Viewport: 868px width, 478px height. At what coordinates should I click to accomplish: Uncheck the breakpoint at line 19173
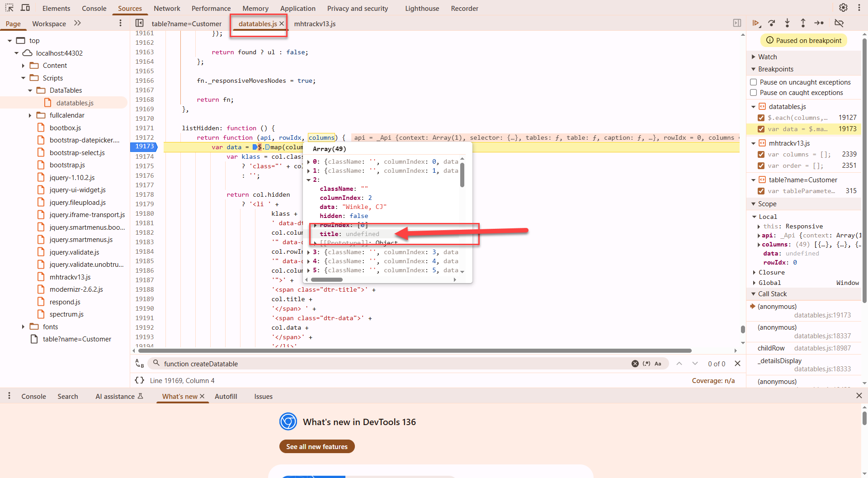click(x=761, y=129)
